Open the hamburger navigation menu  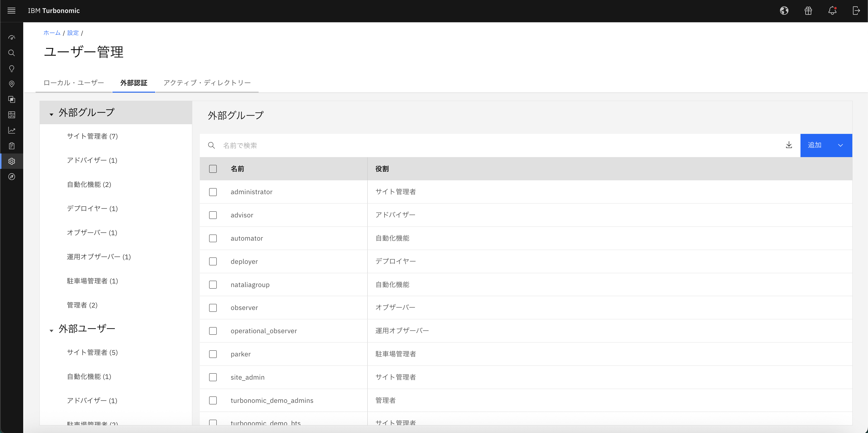[x=11, y=11]
